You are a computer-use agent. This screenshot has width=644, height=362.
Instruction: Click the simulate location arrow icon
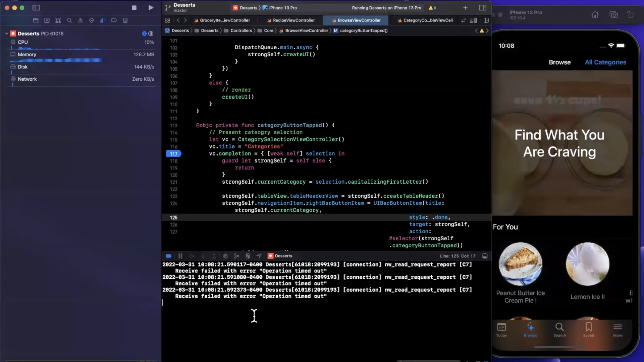point(259,256)
